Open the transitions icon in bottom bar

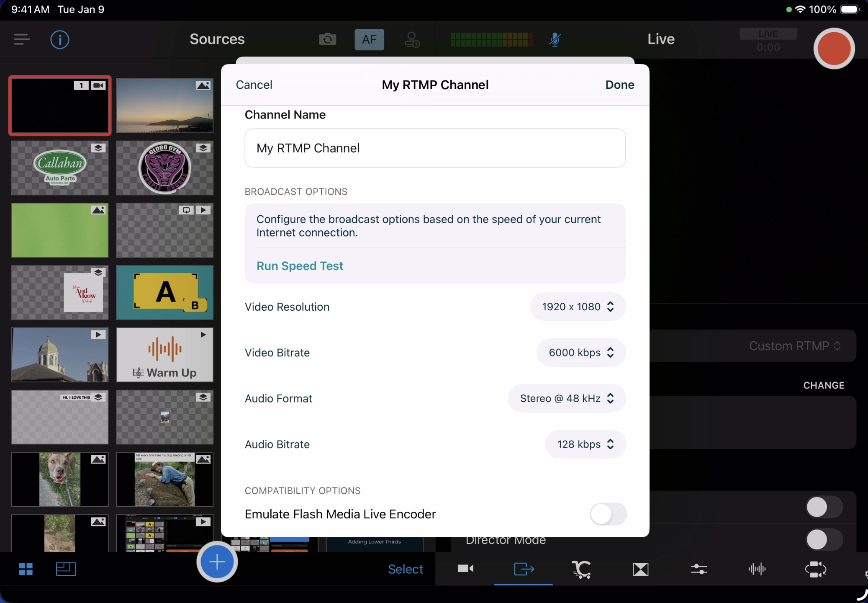641,569
